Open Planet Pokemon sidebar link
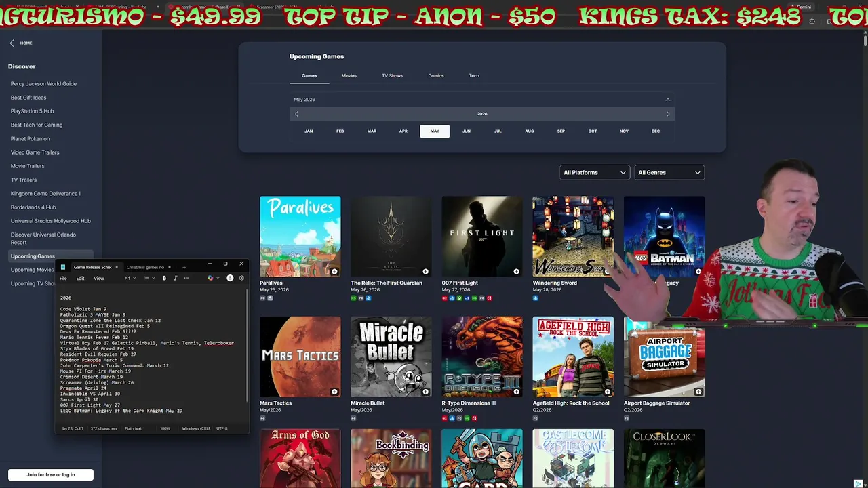The width and height of the screenshot is (868, 488). coord(30,139)
